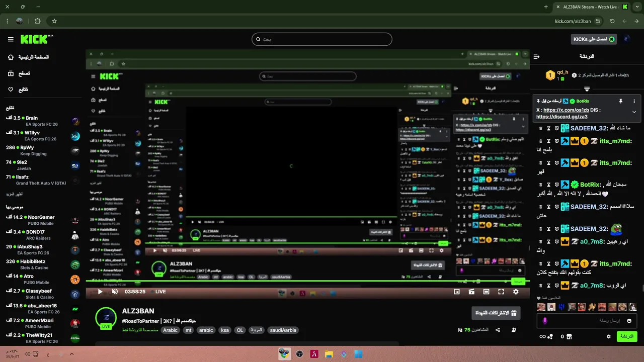
Task: Time out itts_m7md for the 'بلمح انا' message
Action: pos(549,141)
